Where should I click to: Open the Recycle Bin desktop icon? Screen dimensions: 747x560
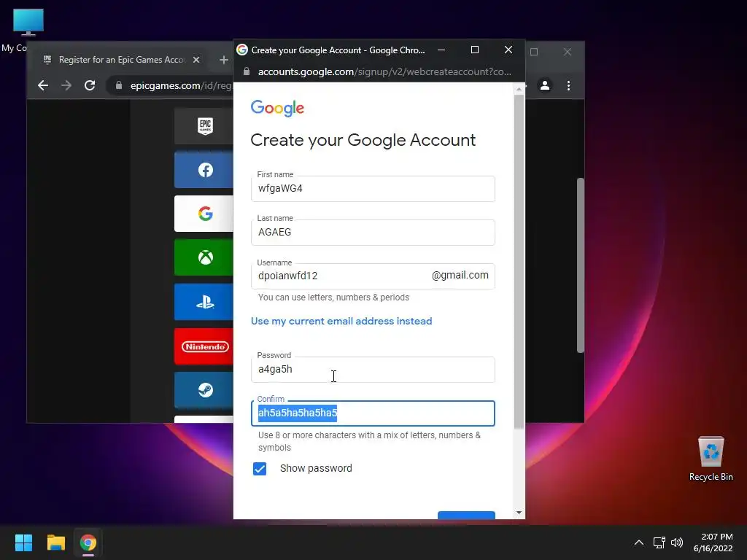711,459
